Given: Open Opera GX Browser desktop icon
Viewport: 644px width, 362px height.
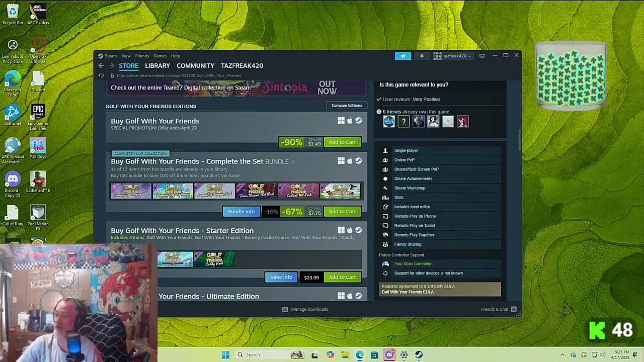Looking at the screenshot, I should (x=38, y=50).
